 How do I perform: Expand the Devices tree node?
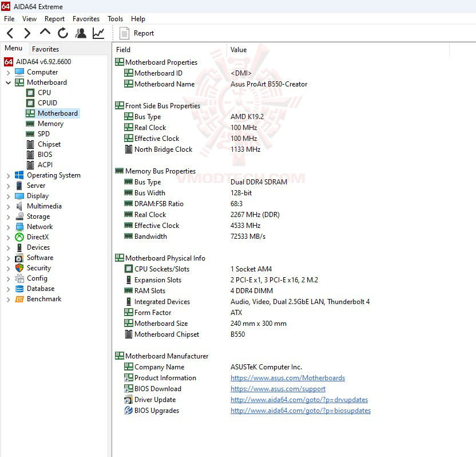tap(8, 248)
